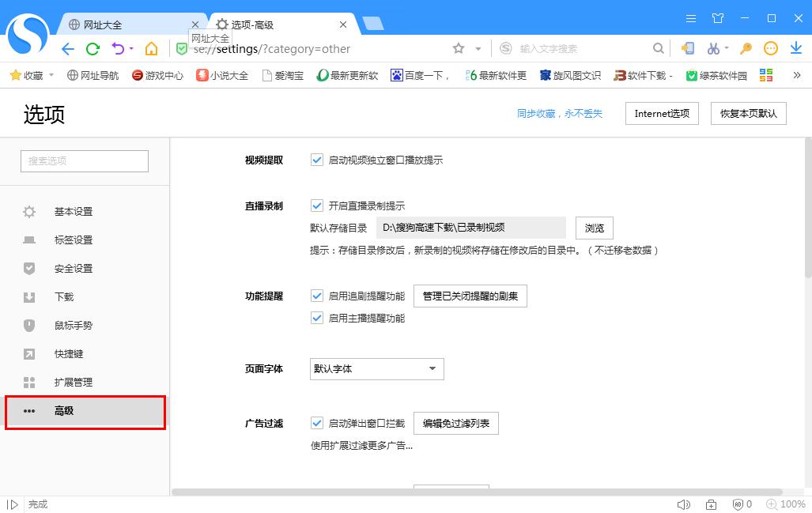
Task: Select 下载 in the settings sidebar
Action: pos(63,296)
